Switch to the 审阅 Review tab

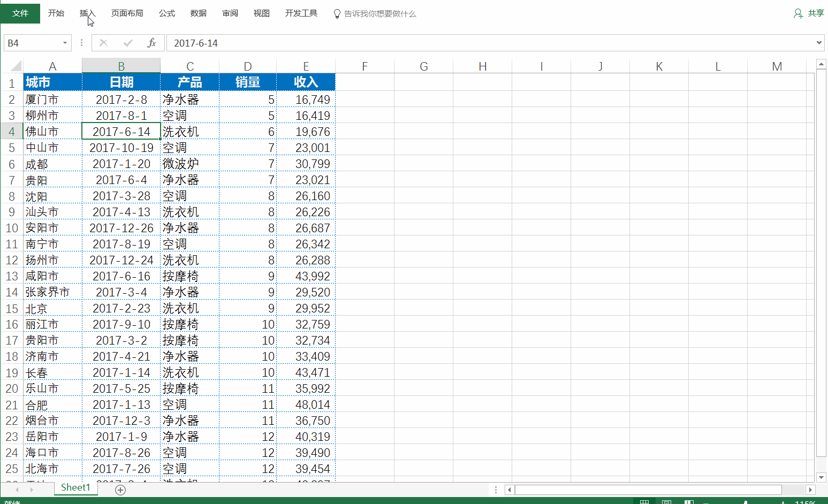click(230, 13)
